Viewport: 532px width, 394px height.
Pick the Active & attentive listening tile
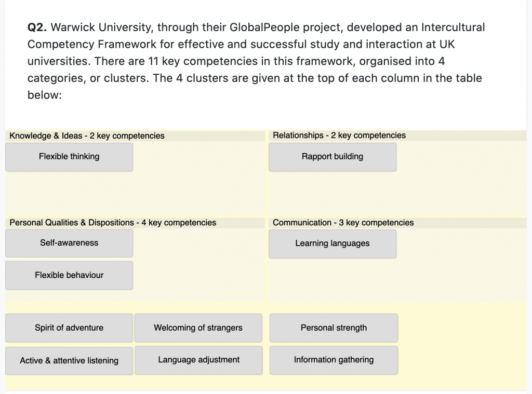[69, 360]
